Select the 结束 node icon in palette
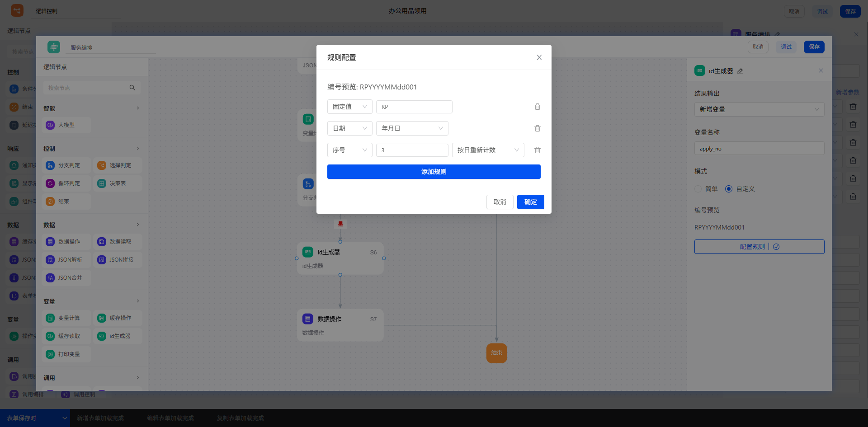This screenshot has width=868, height=427. (x=50, y=202)
